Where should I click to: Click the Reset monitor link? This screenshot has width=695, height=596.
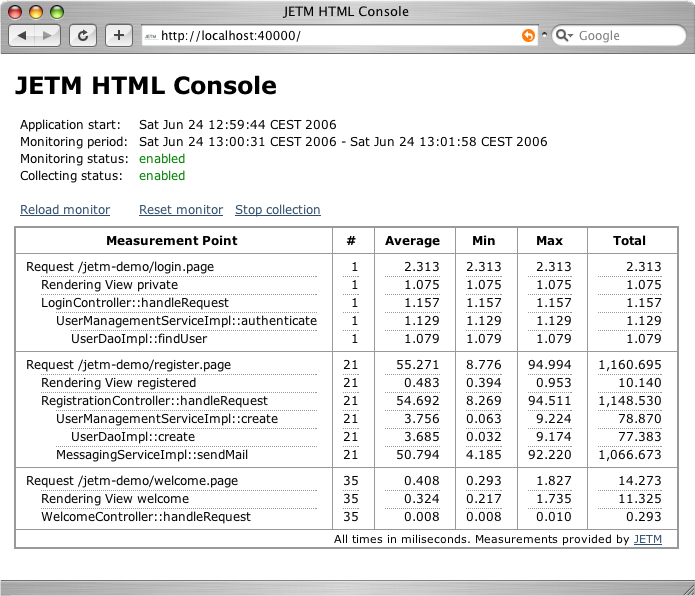point(181,210)
